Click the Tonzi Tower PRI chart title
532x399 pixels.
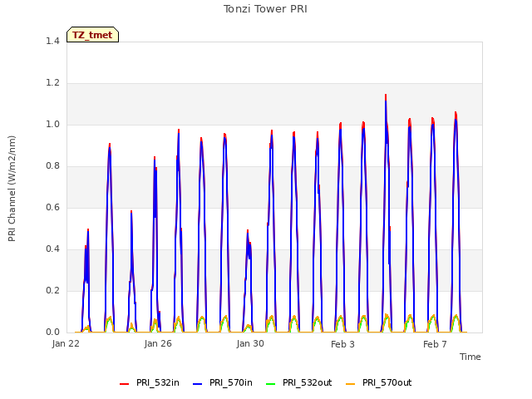(x=265, y=9)
